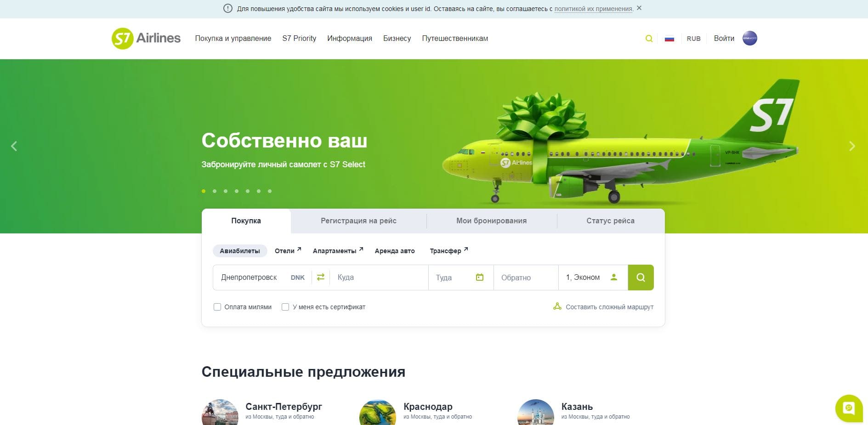Click the Куда destination field
Screen dimensions: 868x425
[379, 278]
